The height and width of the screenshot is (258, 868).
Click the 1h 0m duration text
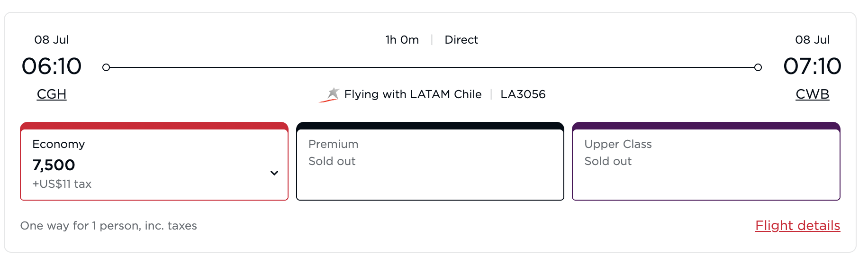[x=402, y=40]
